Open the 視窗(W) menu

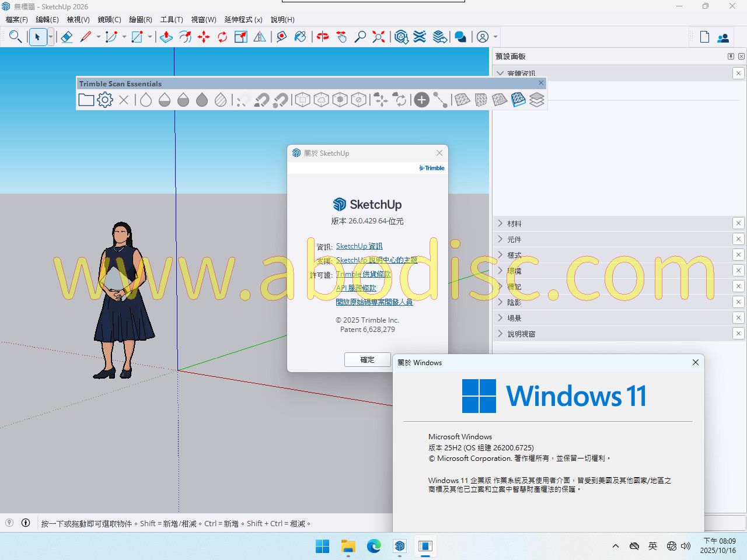click(x=204, y=19)
